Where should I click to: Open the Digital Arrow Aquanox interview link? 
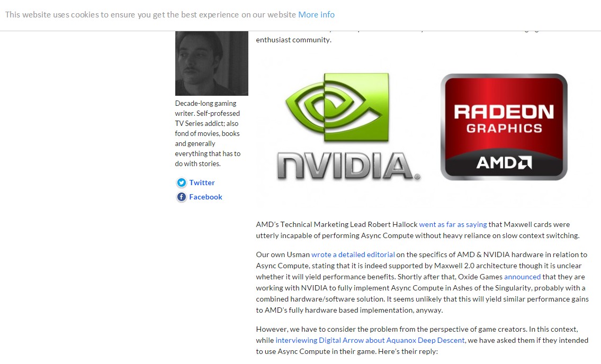[370, 340]
